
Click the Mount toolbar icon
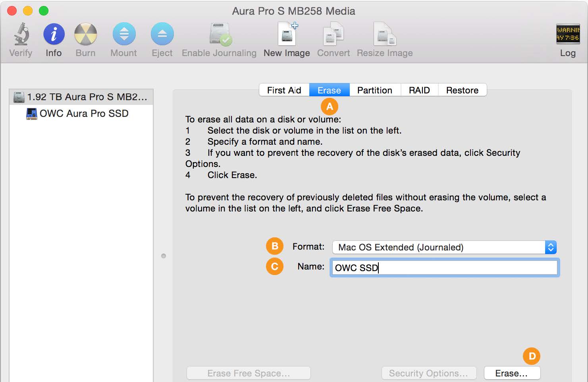tap(123, 38)
